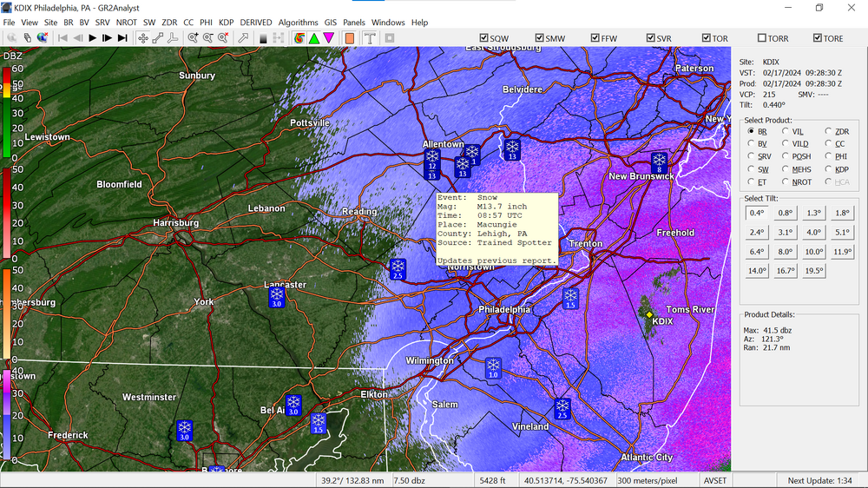This screenshot has width=868, height=488.
Task: Open the View menu
Action: (30, 23)
